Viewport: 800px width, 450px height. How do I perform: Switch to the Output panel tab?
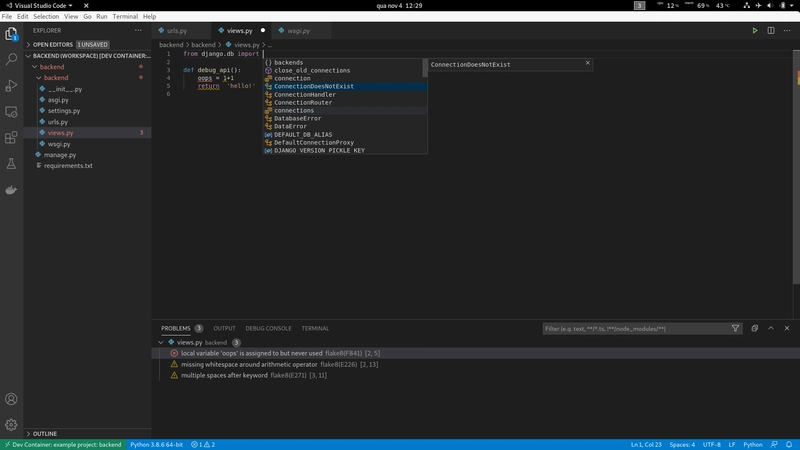tap(224, 328)
